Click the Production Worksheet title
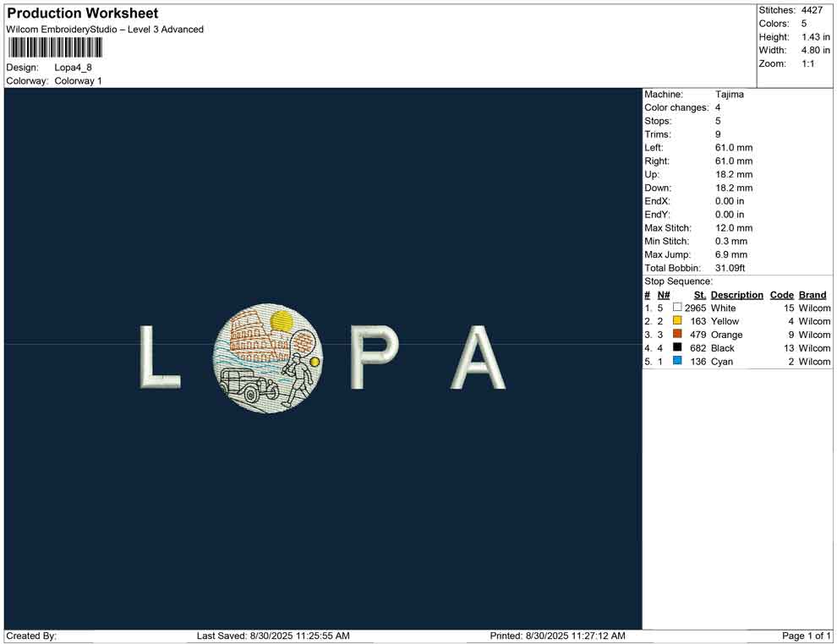The image size is (837, 644). 83,14
